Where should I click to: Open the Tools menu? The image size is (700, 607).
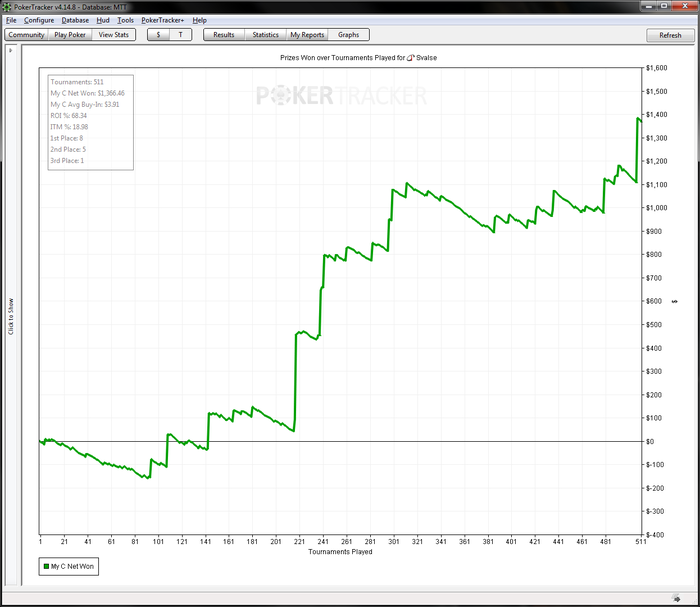click(125, 20)
